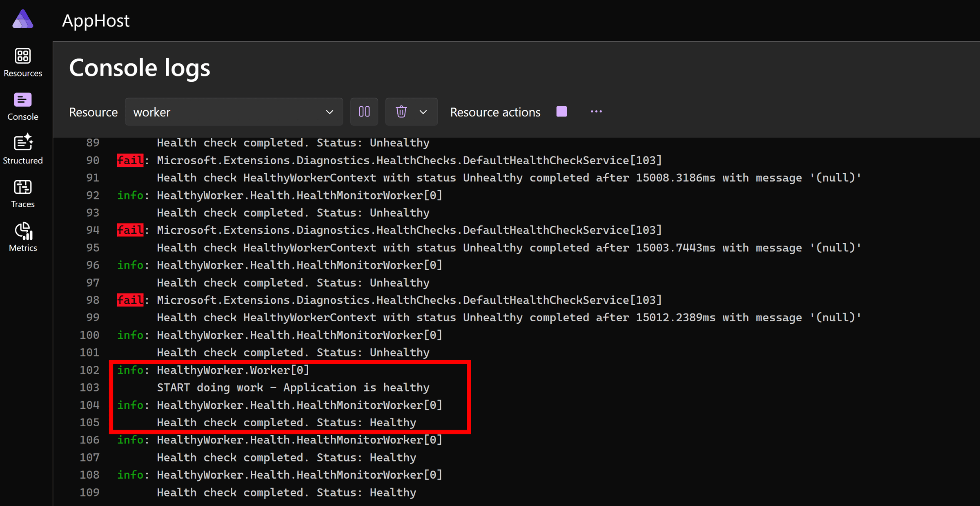
Task: Click the fail badge on line 98
Action: pyautogui.click(x=130, y=300)
